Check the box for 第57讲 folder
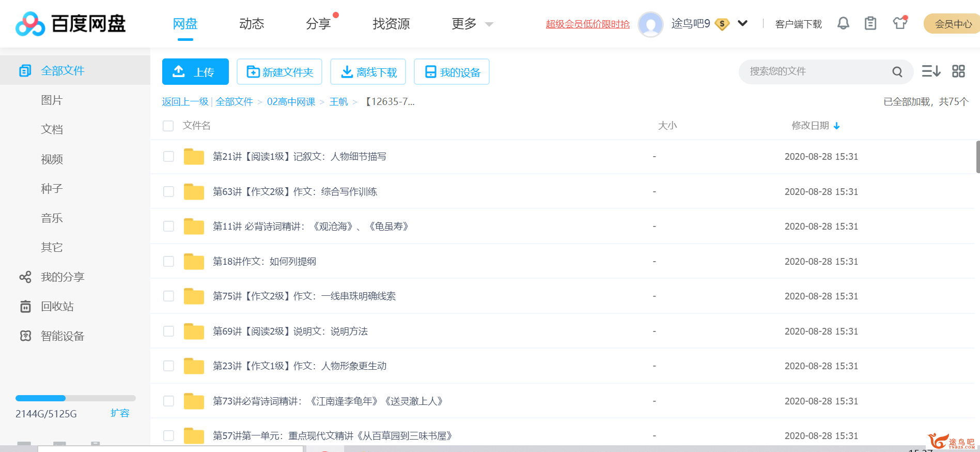The height and width of the screenshot is (452, 980). [168, 436]
